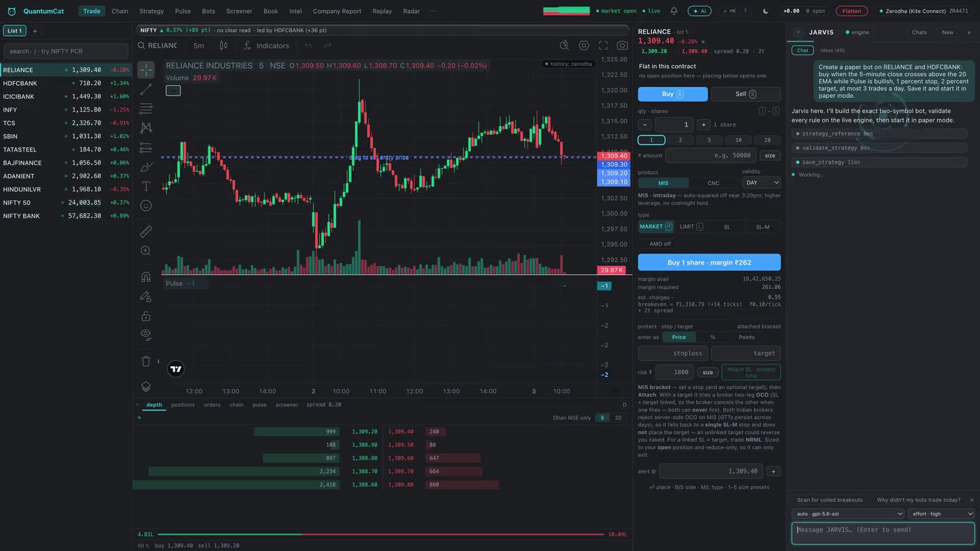Toggle the stay-in-drawing-mode pencil lock

146,297
